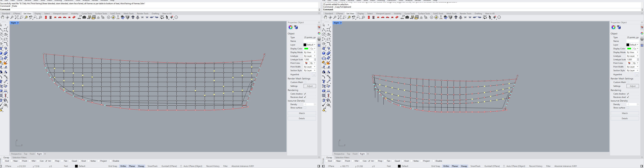This screenshot has width=644, height=168.
Task: Click Zoom 1:1 icon in right window toolbar
Action: coord(363,17)
